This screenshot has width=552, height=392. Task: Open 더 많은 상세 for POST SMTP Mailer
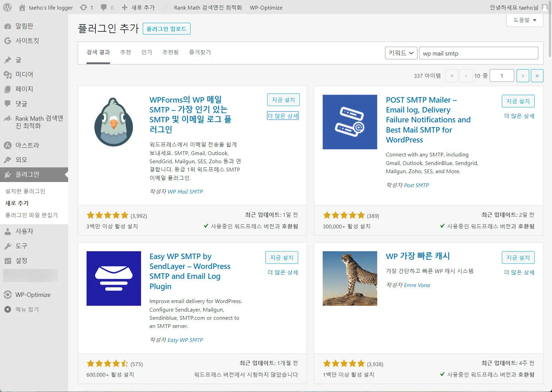click(x=519, y=116)
